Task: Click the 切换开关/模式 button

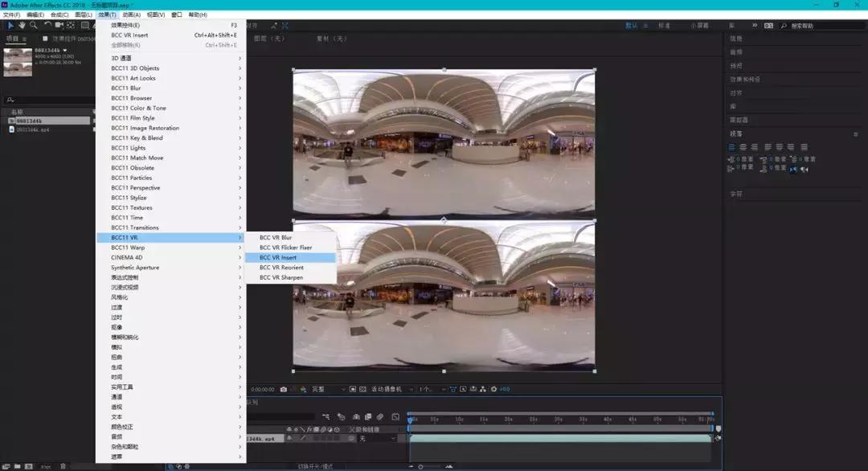Action: tap(316, 466)
